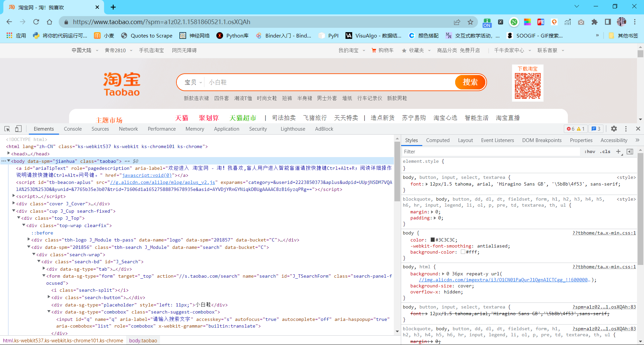The height and width of the screenshot is (345, 644).
Task: Open the 天猫 link in navigation
Action: point(182,118)
